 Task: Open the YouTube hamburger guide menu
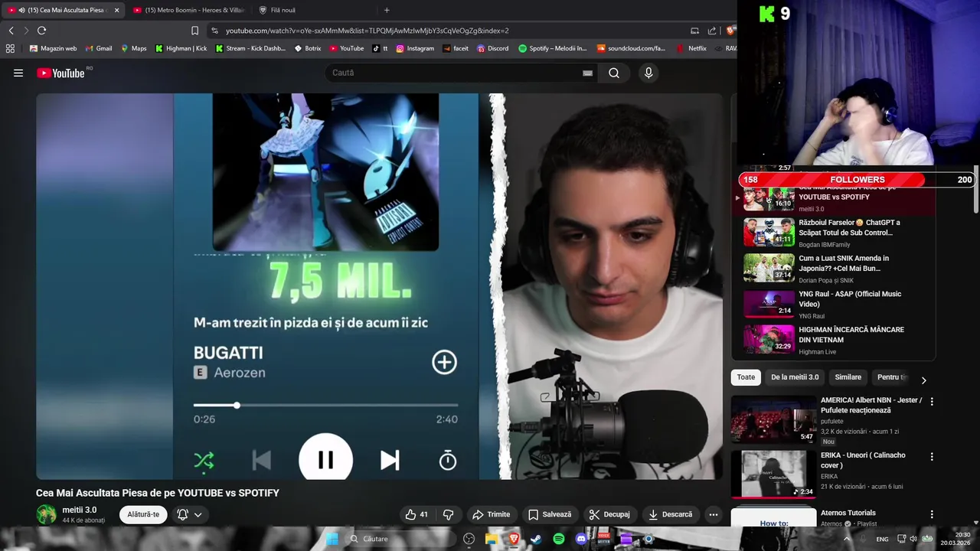(x=18, y=73)
